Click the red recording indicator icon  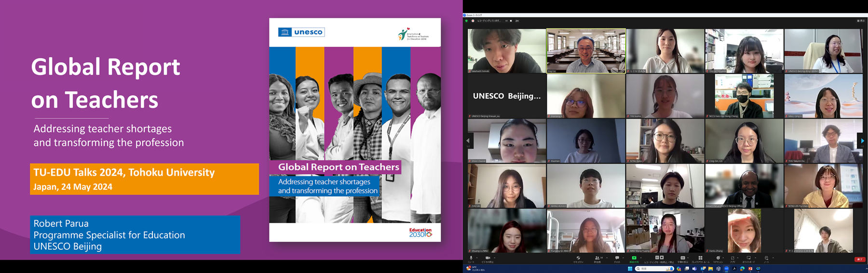pos(473,21)
